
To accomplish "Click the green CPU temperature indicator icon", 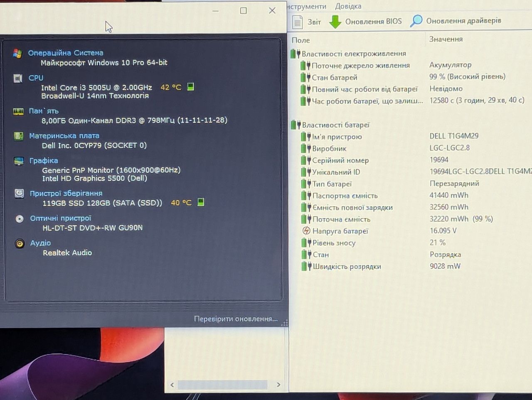I will pyautogui.click(x=190, y=86).
